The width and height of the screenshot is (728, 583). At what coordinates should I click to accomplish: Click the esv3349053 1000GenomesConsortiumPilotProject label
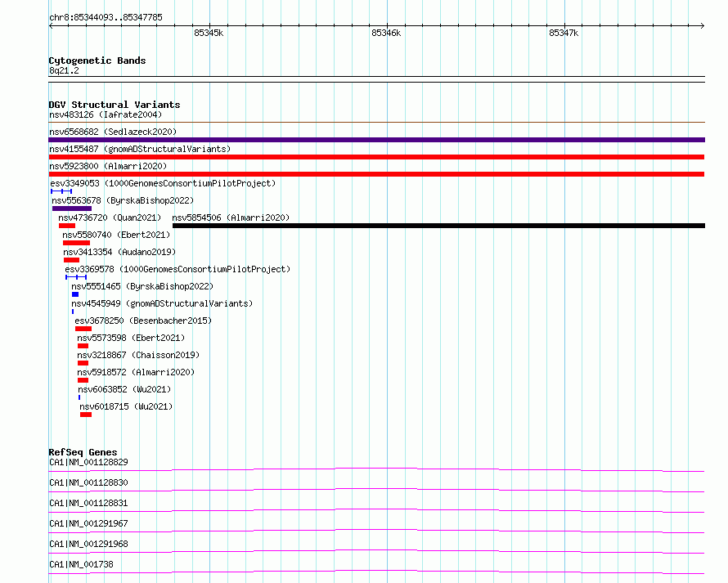point(163,183)
